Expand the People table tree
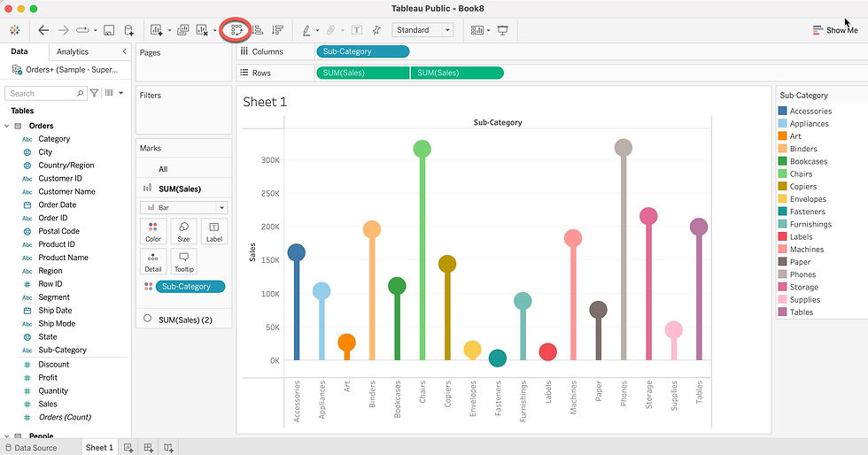868x455 pixels. coord(7,436)
